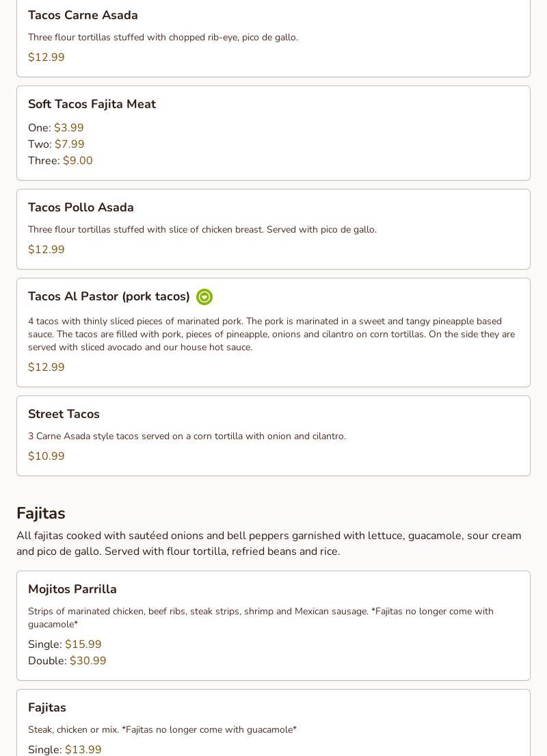Image resolution: width=547 pixels, height=756 pixels.
Task: Choose the Double: $30.99 Mojitos Parrilla option
Action: pyautogui.click(x=67, y=661)
